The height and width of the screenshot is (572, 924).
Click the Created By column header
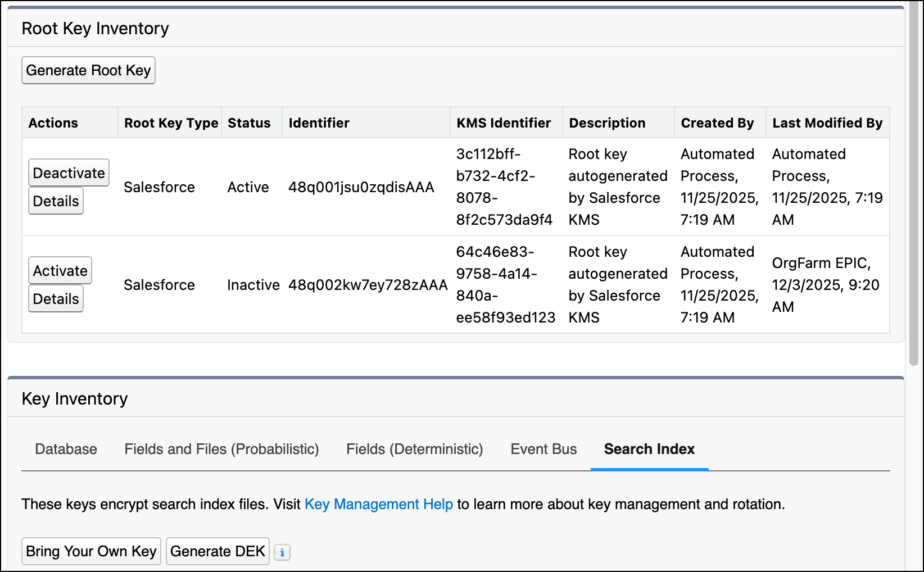(x=720, y=122)
